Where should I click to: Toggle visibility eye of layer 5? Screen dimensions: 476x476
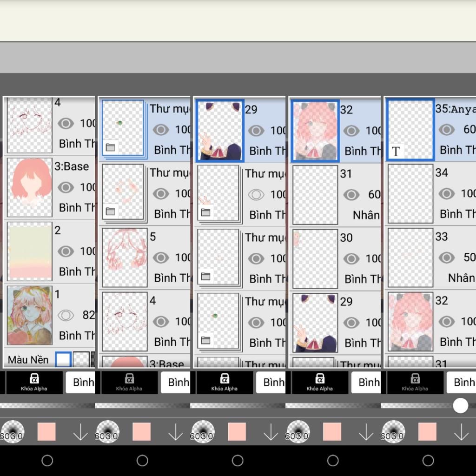click(161, 258)
